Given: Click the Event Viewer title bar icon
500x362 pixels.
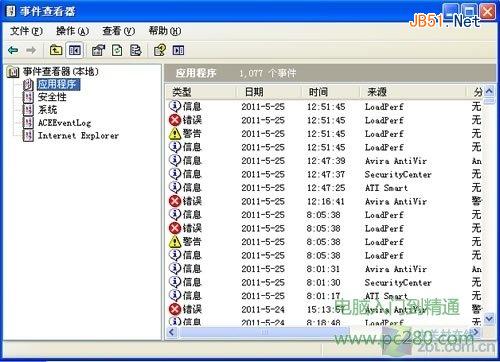Looking at the screenshot, I should tap(10, 11).
